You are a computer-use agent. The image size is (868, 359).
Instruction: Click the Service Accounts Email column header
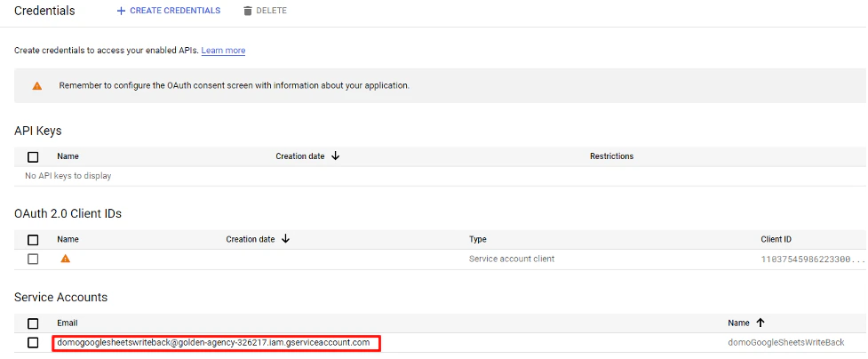67,323
